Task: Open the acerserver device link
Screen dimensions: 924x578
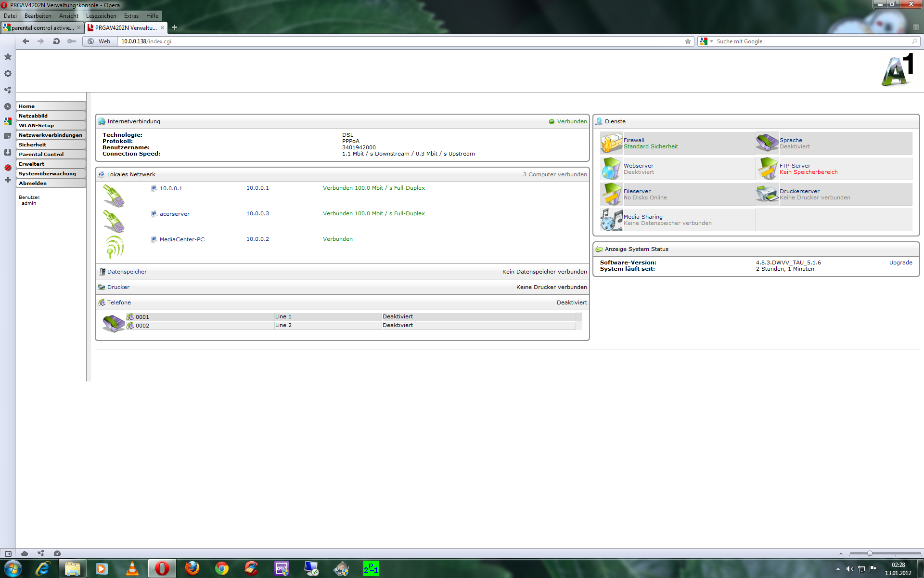Action: (174, 214)
